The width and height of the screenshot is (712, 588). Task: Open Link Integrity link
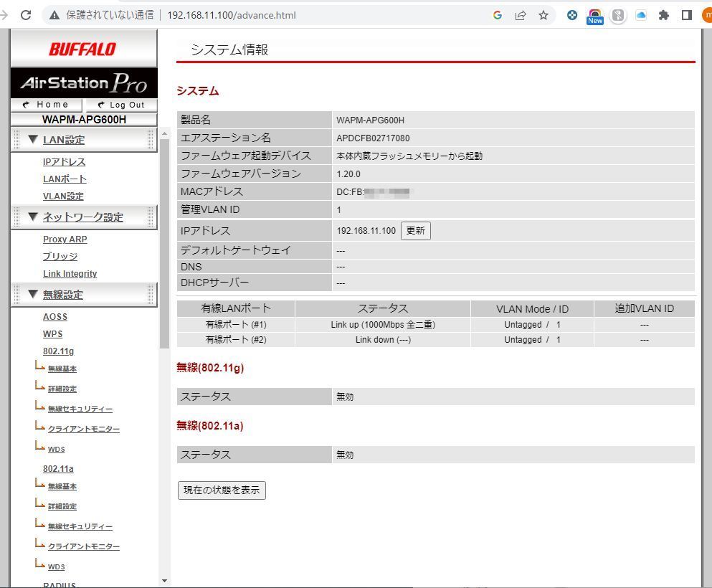pyautogui.click(x=70, y=273)
